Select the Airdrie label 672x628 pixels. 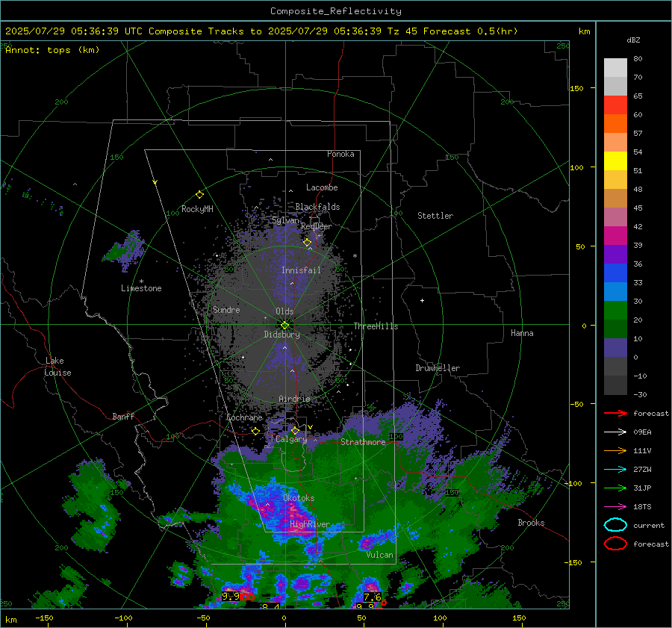294,399
